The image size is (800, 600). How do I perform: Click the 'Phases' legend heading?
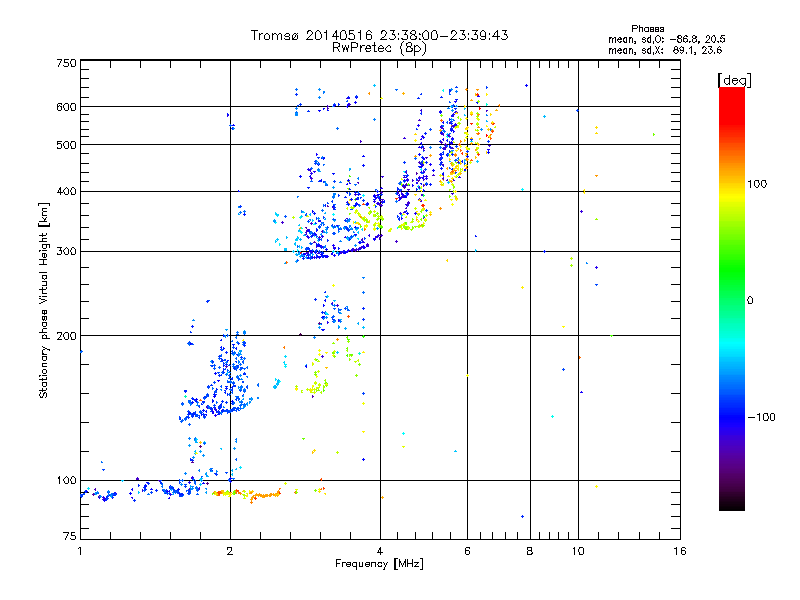point(647,29)
